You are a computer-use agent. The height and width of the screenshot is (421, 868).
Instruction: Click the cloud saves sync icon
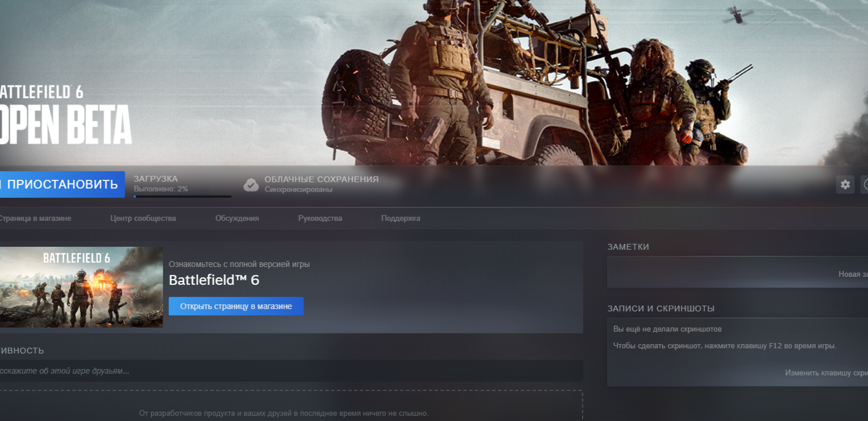tap(251, 185)
